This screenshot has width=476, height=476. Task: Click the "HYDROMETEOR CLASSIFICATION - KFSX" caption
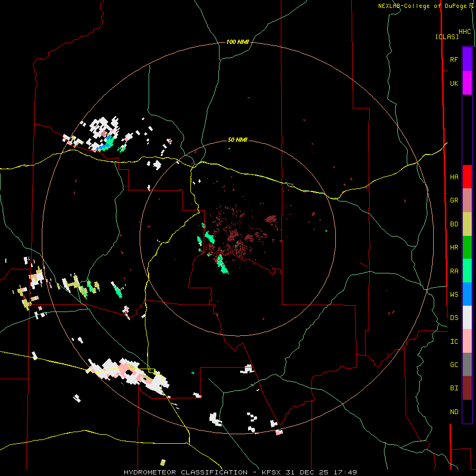coord(202,472)
